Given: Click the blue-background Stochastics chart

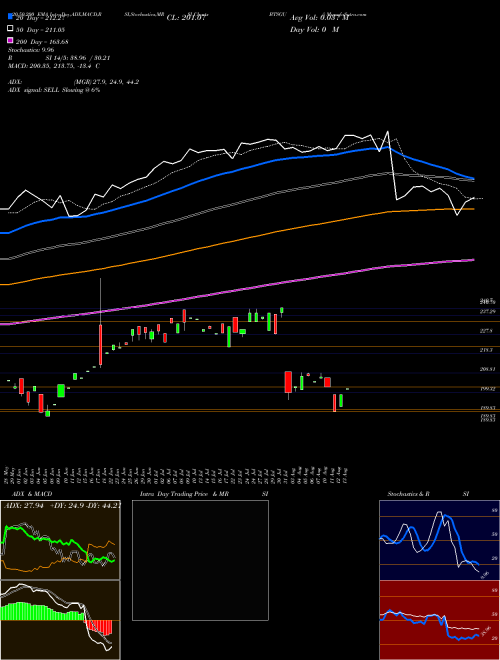Looking at the screenshot, I should [439, 540].
